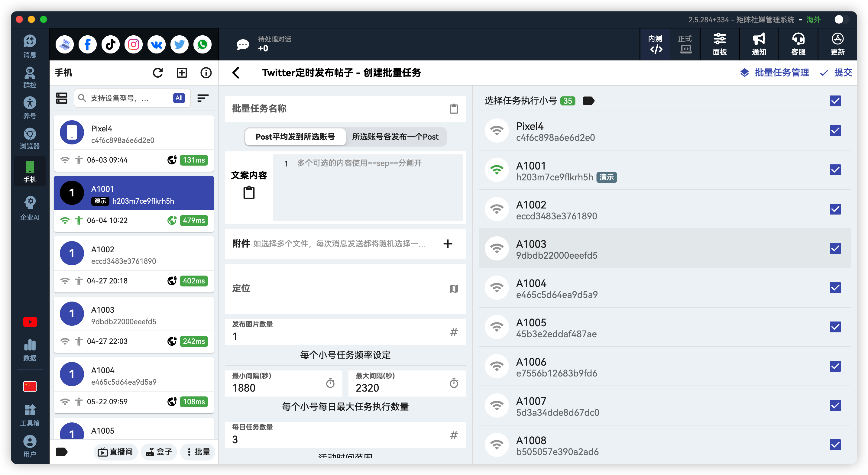Select 所选账号各发布一个Post tab

click(395, 137)
